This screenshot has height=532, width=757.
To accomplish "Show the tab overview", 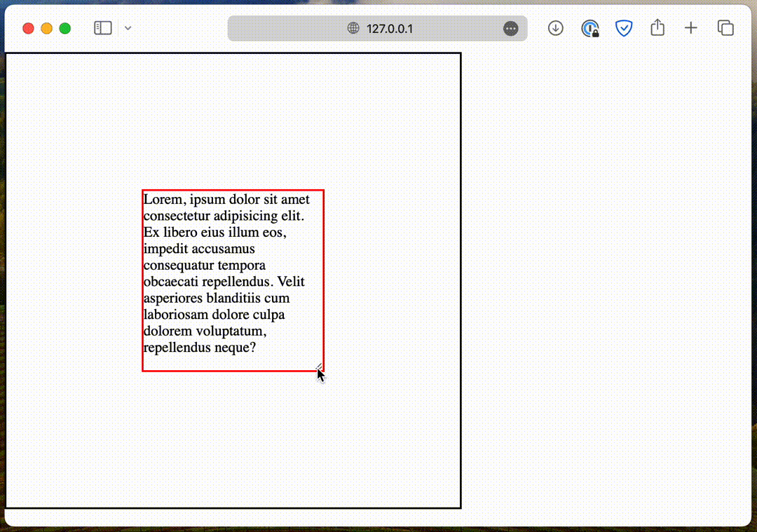I will click(725, 28).
